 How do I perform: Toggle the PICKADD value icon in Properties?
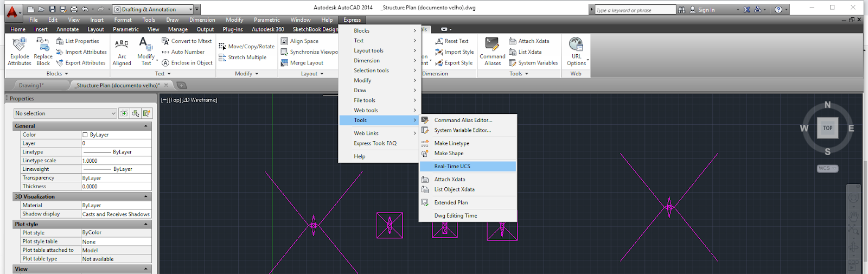[124, 113]
